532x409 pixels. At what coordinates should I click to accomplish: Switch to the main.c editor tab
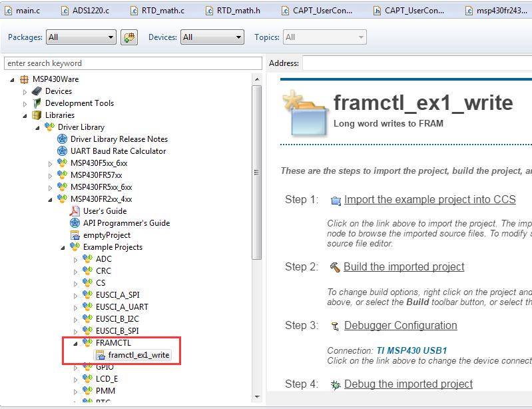click(x=23, y=11)
